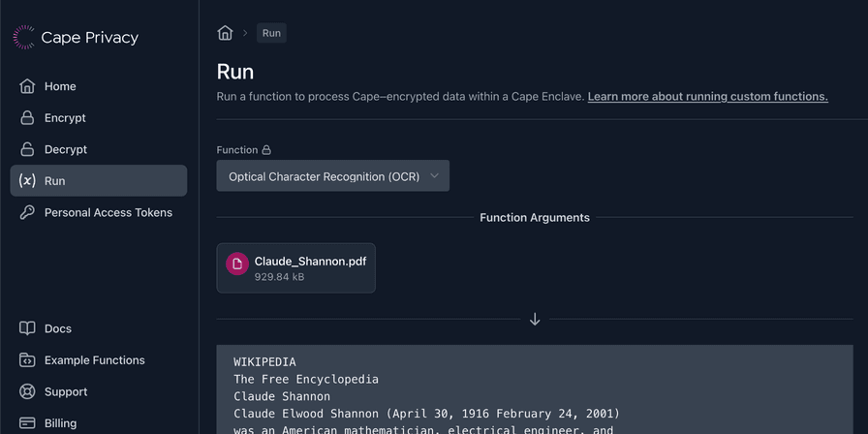Click the open book Docs icon

tap(27, 328)
